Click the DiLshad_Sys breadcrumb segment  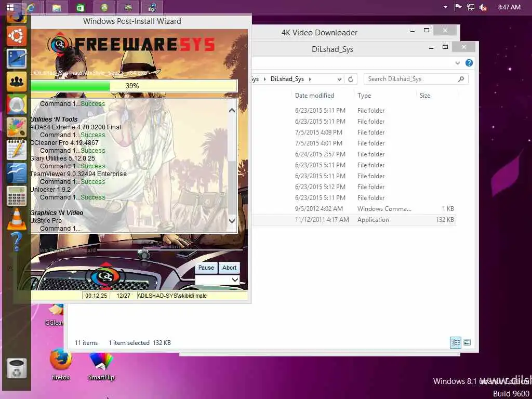[287, 79]
